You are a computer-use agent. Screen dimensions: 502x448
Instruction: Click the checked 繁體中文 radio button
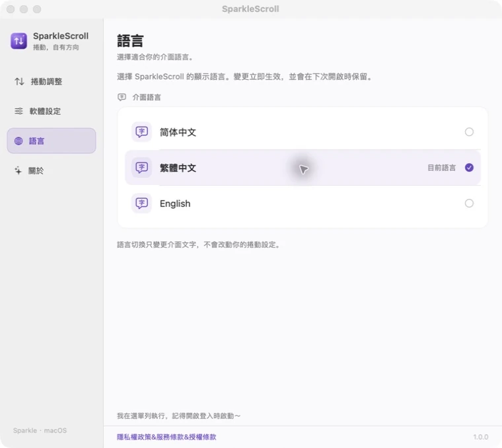coord(469,167)
